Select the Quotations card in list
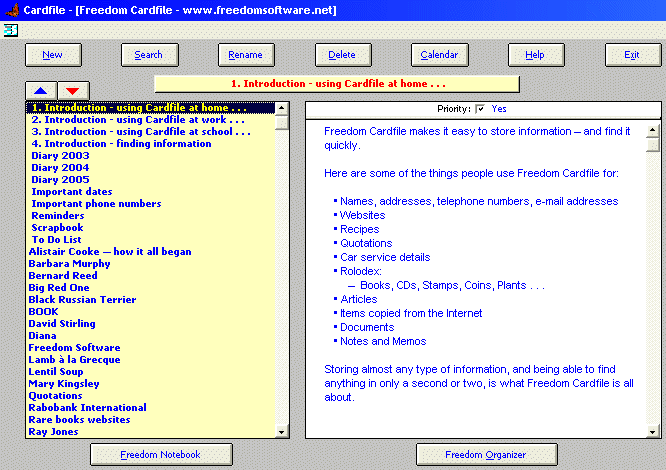666x470 pixels. pyautogui.click(x=150, y=396)
